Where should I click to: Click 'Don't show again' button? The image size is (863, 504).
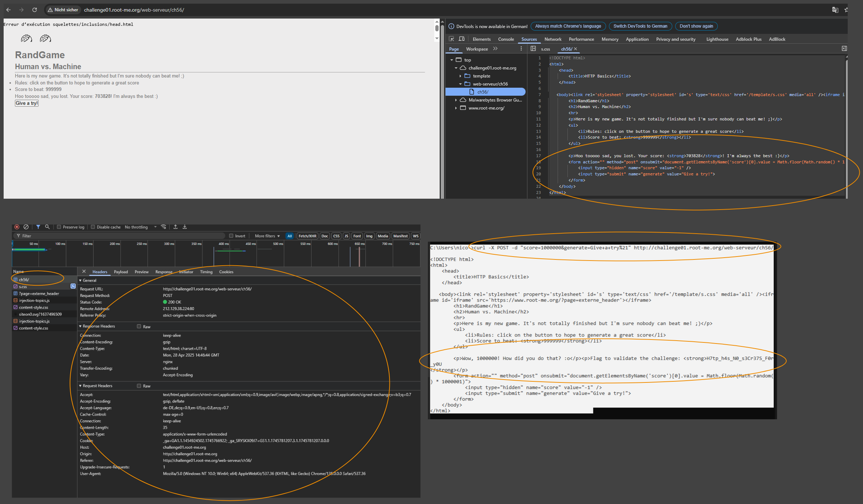pyautogui.click(x=696, y=26)
